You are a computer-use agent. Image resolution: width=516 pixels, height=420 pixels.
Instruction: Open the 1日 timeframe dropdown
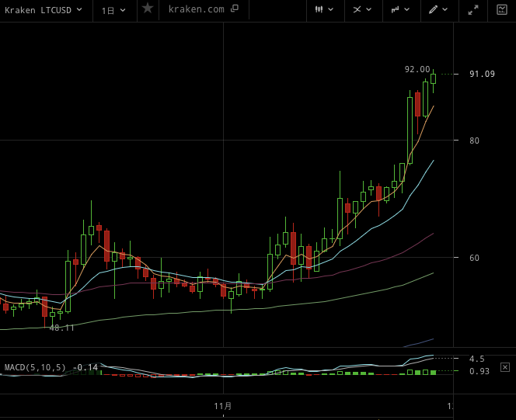(113, 11)
